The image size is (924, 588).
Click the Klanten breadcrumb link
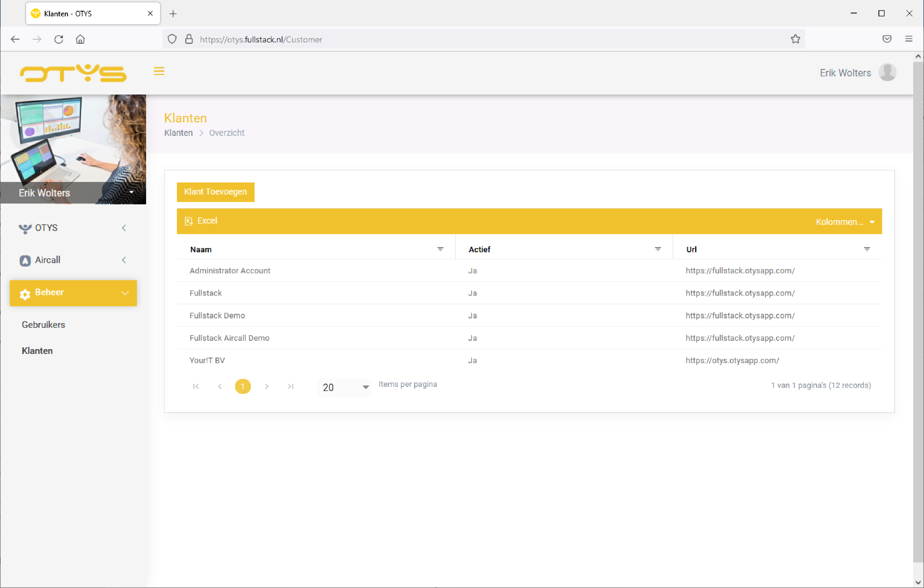coord(178,133)
